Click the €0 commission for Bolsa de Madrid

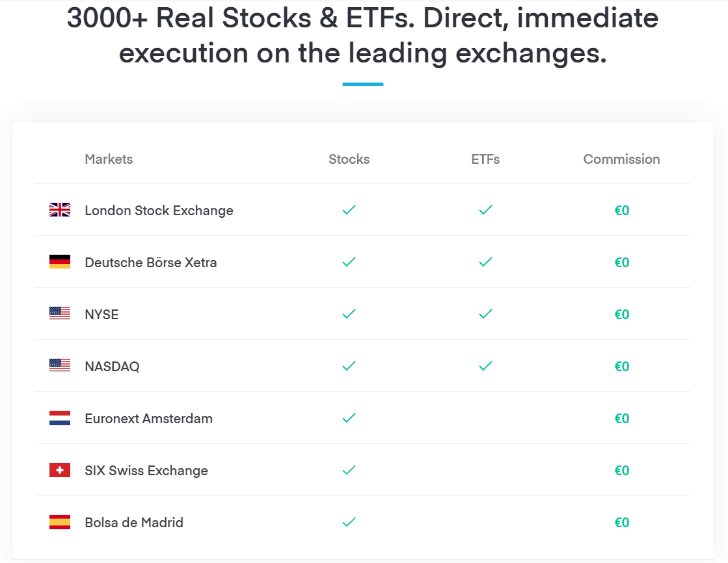pos(622,522)
